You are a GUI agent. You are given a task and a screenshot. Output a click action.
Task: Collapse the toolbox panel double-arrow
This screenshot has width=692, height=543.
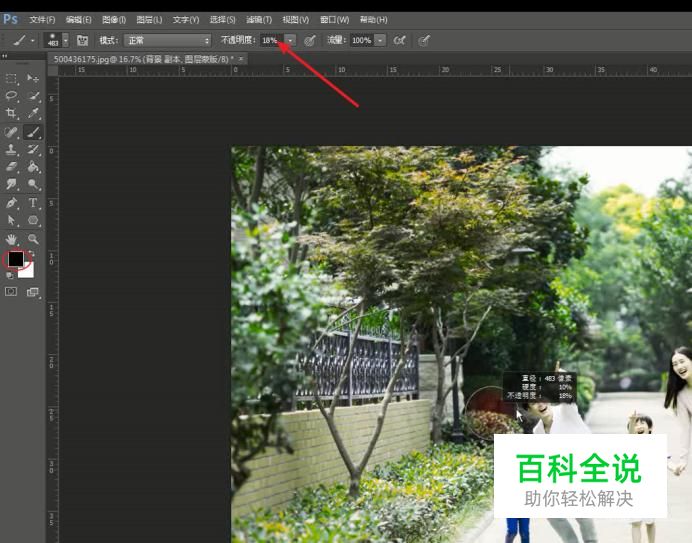click(5, 56)
